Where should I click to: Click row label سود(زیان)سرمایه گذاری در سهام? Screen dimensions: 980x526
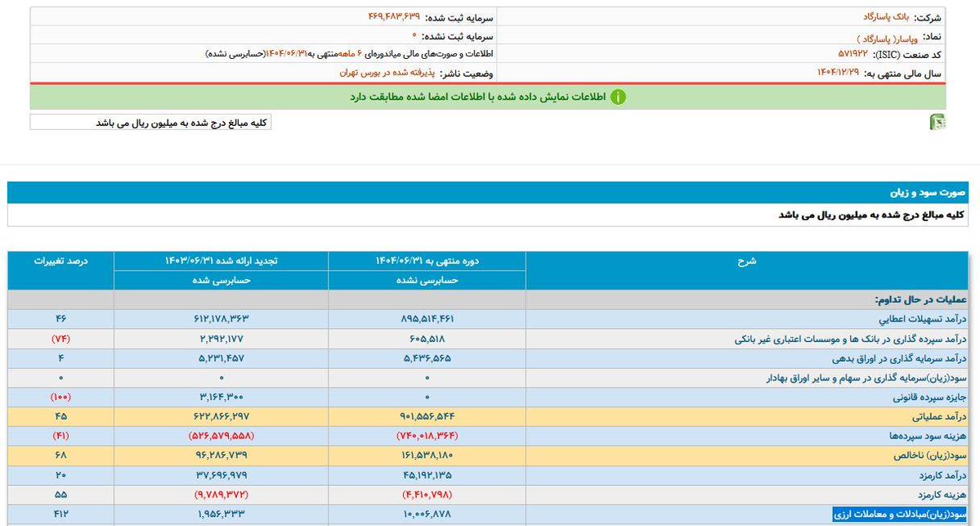866,378
